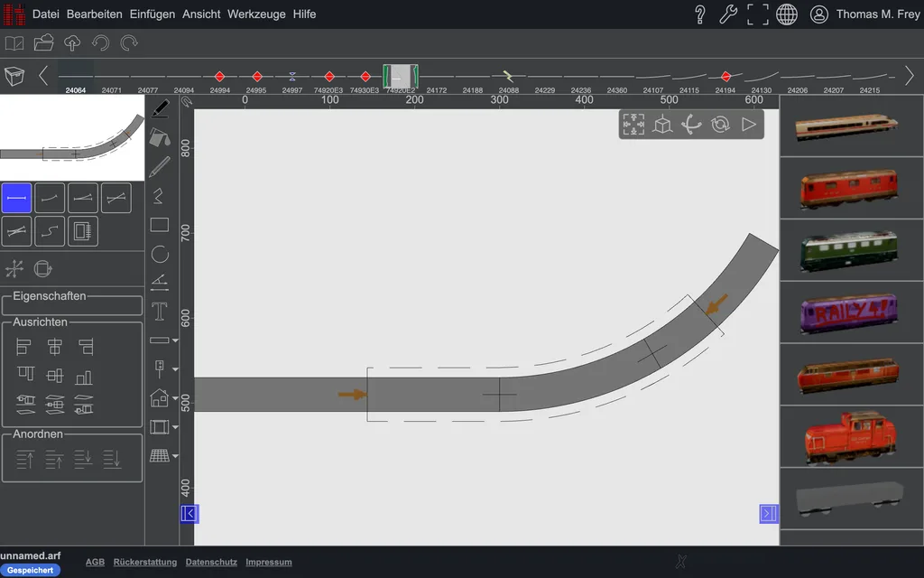This screenshot has width=924, height=578.
Task: Undo the last action
Action: pyautogui.click(x=101, y=43)
